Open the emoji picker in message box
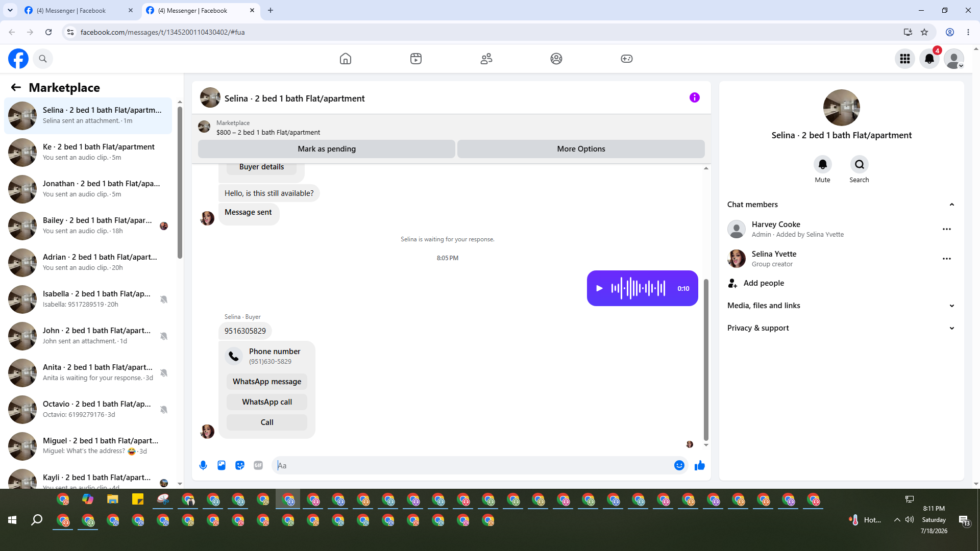The image size is (980, 551). 679,465
